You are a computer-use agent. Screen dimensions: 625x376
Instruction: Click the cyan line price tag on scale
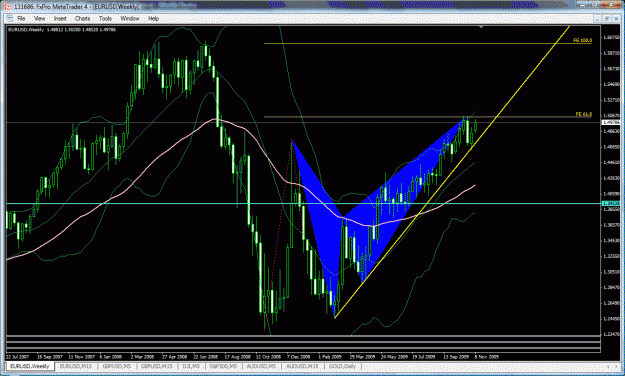611,203
